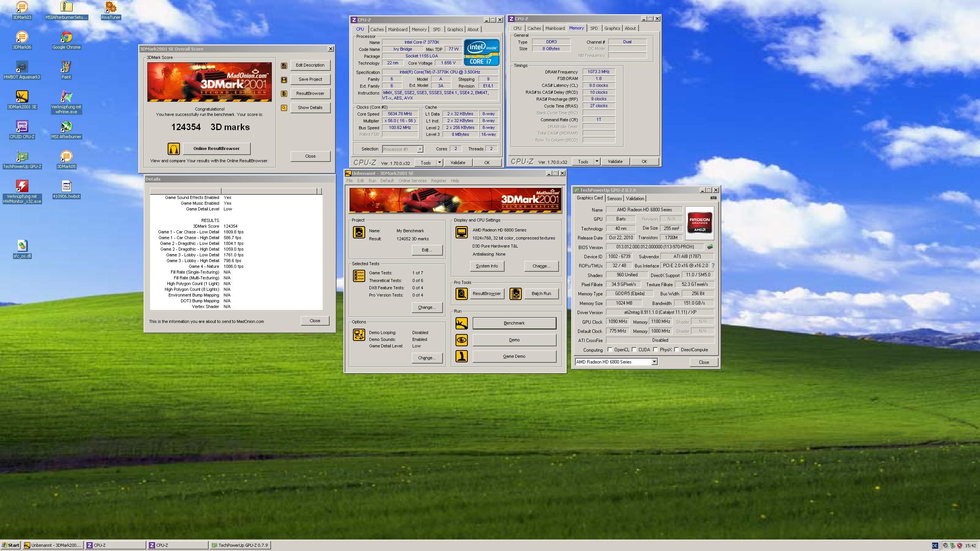The image size is (980, 551).
Task: Click the bus interface question mark icon
Action: click(713, 266)
